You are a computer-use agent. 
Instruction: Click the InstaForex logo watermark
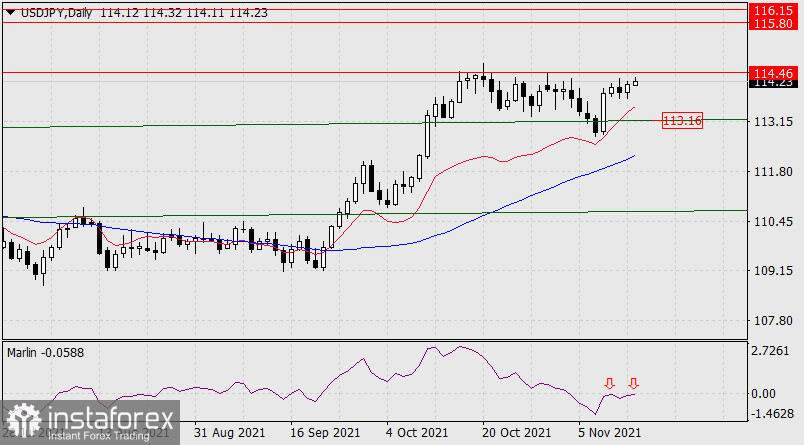[x=90, y=420]
